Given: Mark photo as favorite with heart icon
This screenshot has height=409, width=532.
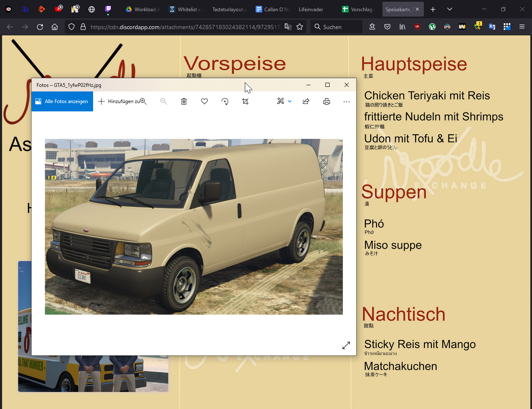Looking at the screenshot, I should (x=204, y=101).
